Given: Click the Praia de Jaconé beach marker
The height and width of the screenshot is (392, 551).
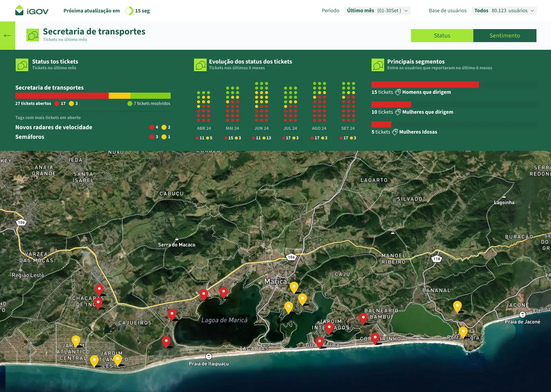Looking at the screenshot, I should [x=522, y=315].
